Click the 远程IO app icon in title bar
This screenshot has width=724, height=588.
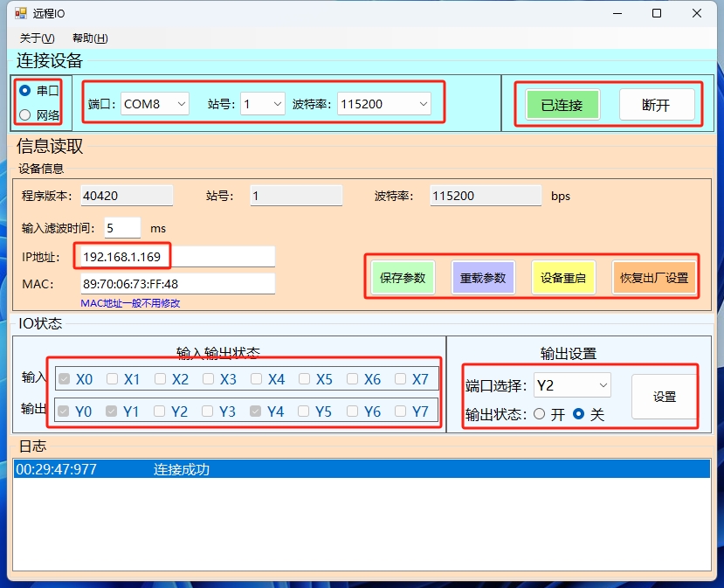21,13
